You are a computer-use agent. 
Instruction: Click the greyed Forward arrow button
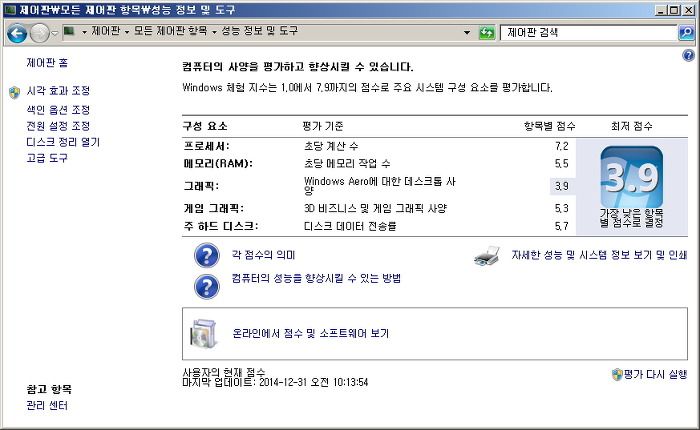[39, 33]
